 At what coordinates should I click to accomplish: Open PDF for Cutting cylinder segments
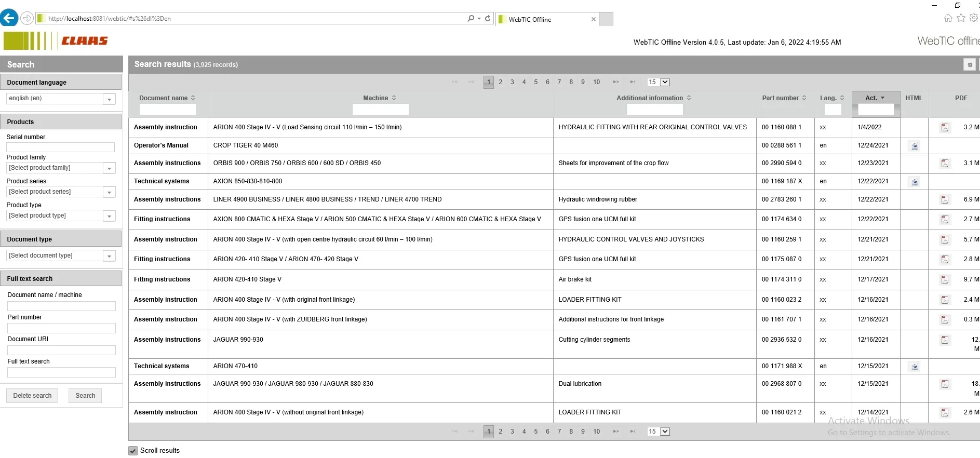945,340
